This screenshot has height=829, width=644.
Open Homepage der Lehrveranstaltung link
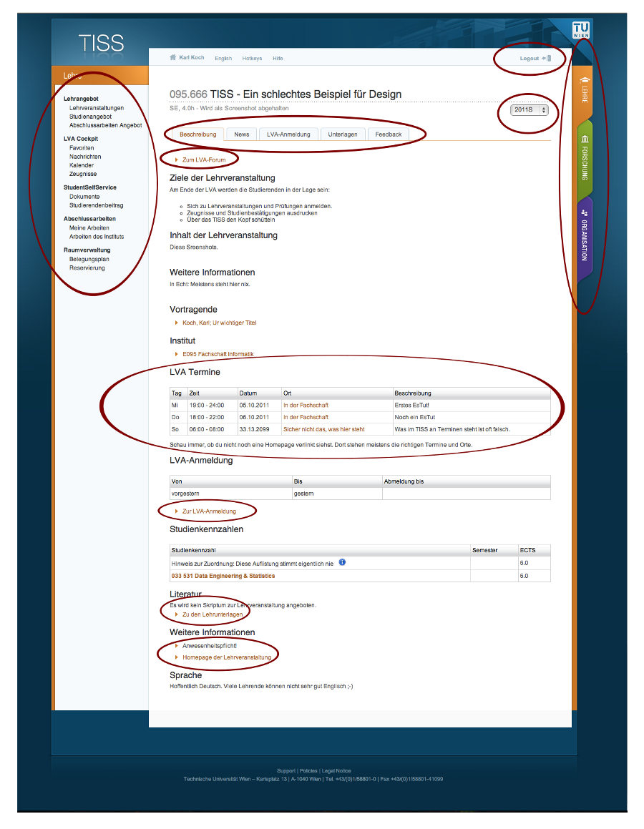click(227, 657)
